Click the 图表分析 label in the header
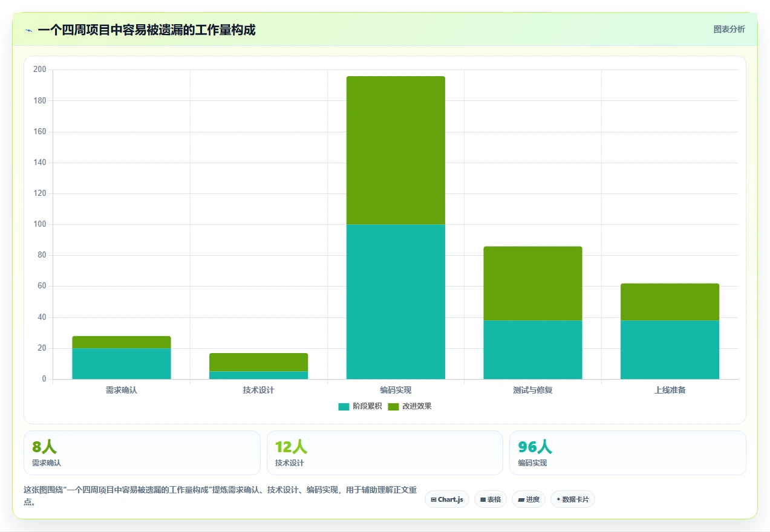The height and width of the screenshot is (532, 770). (x=729, y=29)
